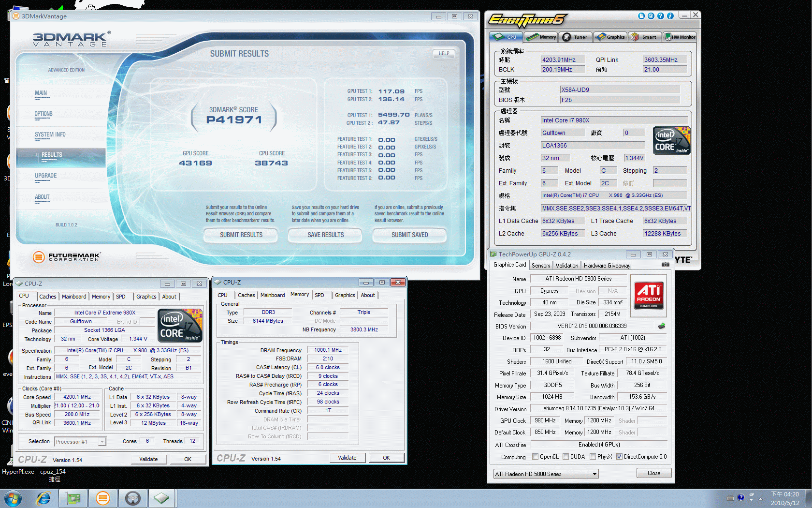Click the GPU-Z window title icon
Screen dimensions: 812x508
point(493,254)
